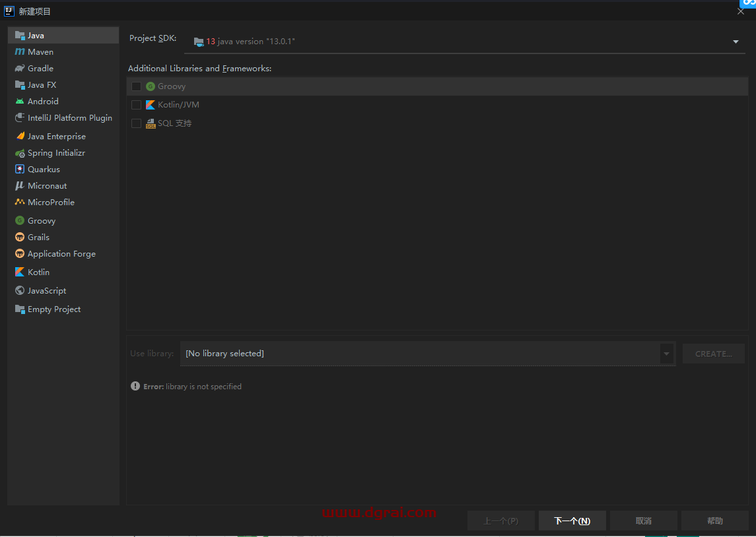
Task: Select Empty Project in the sidebar
Action: pos(20,309)
